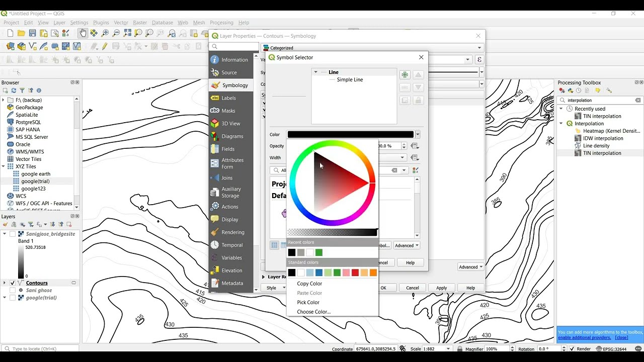Open Labels section in Layer Properties
The width and height of the screenshot is (644, 362).
click(x=231, y=98)
